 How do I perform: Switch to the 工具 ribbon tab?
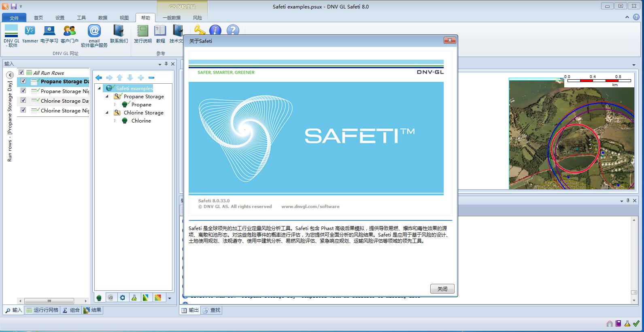point(81,18)
